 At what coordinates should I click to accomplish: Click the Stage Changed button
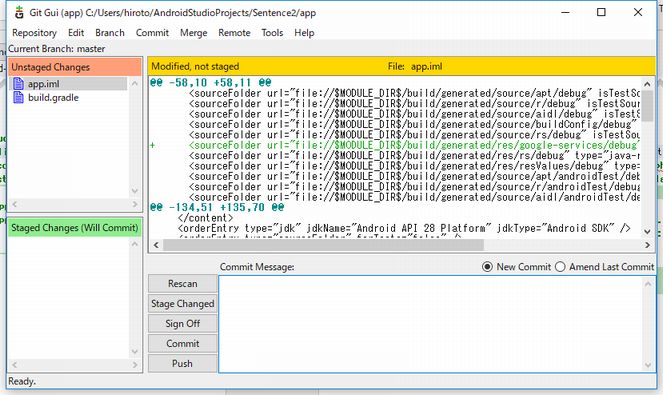(183, 304)
